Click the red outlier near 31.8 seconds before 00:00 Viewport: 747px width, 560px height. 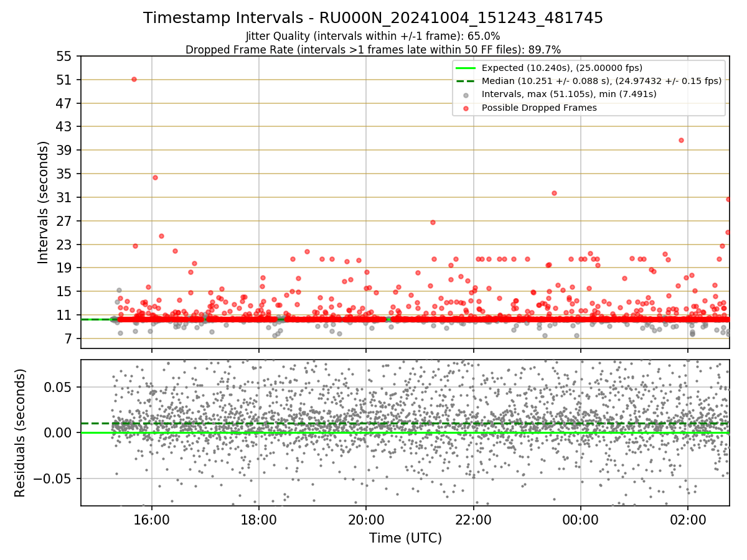click(x=554, y=193)
